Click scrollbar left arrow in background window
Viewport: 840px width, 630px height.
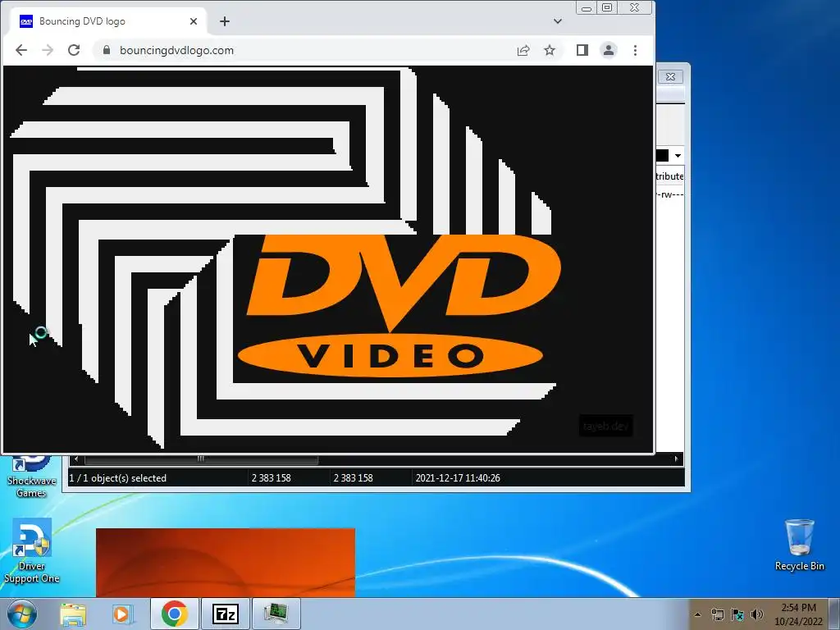[76, 459]
